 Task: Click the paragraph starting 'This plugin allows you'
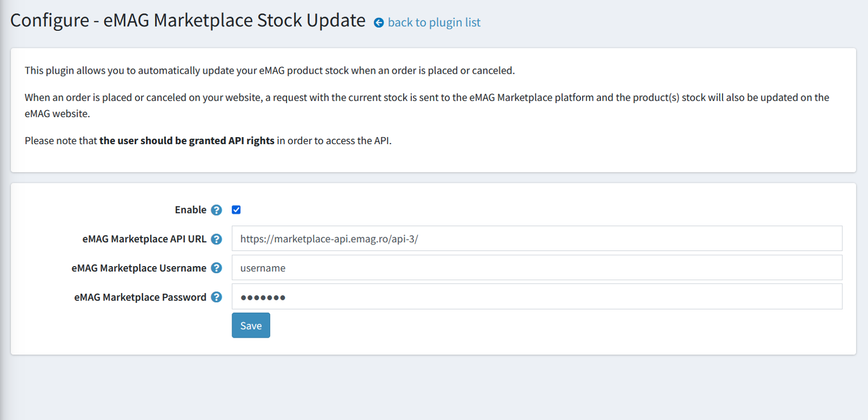click(x=270, y=70)
